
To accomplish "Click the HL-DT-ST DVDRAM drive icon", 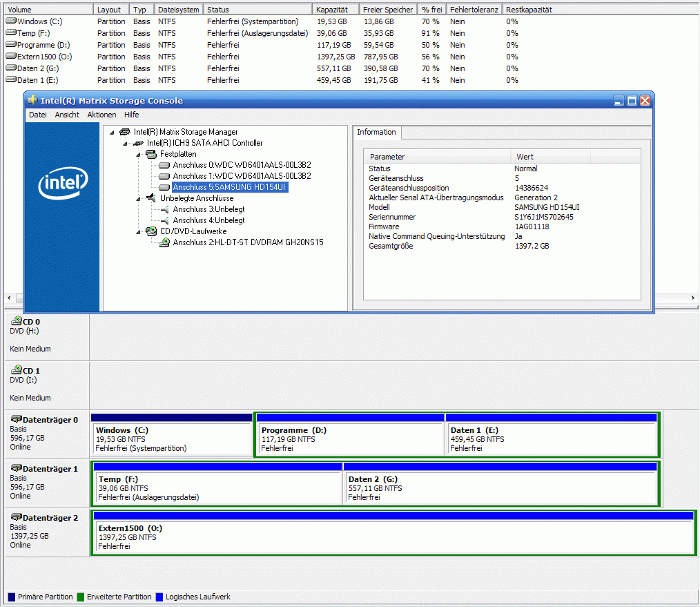I will click(x=164, y=242).
